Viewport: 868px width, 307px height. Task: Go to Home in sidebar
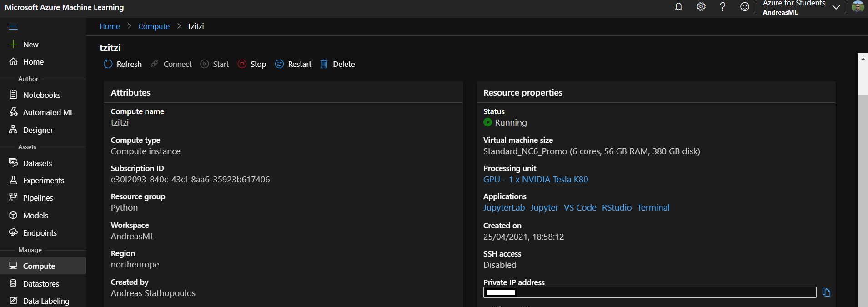click(33, 62)
